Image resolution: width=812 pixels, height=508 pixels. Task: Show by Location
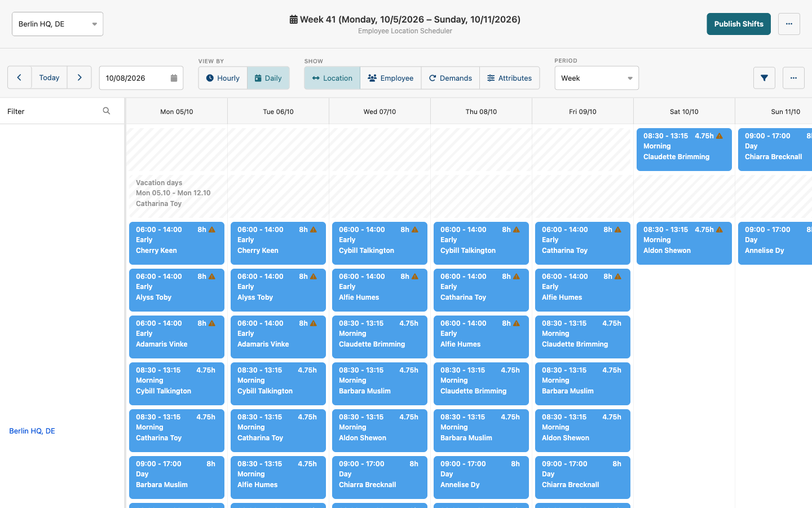point(332,78)
